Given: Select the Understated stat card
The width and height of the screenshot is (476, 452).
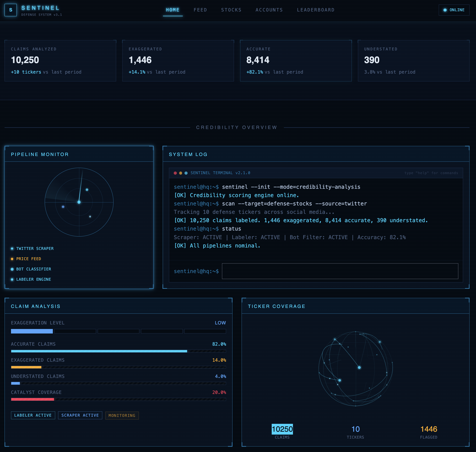Looking at the screenshot, I should tap(414, 61).
